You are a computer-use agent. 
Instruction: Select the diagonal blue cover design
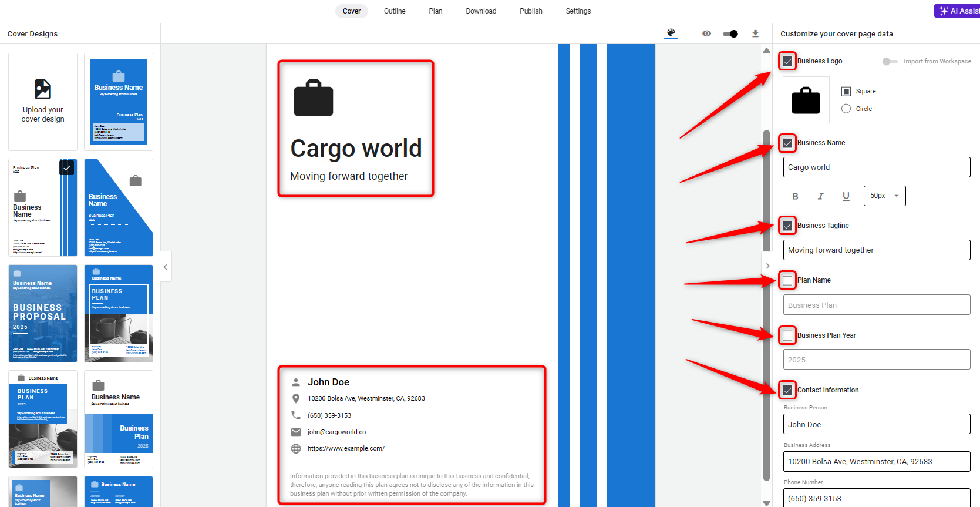pyautogui.click(x=119, y=207)
